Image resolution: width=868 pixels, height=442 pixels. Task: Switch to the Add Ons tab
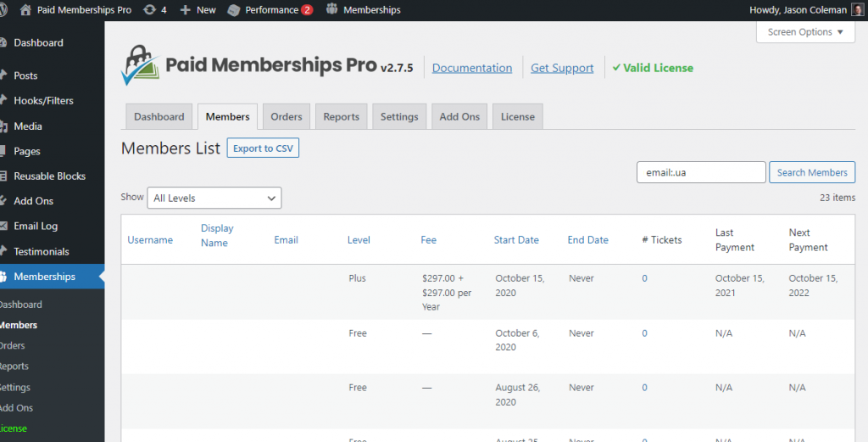(x=459, y=116)
